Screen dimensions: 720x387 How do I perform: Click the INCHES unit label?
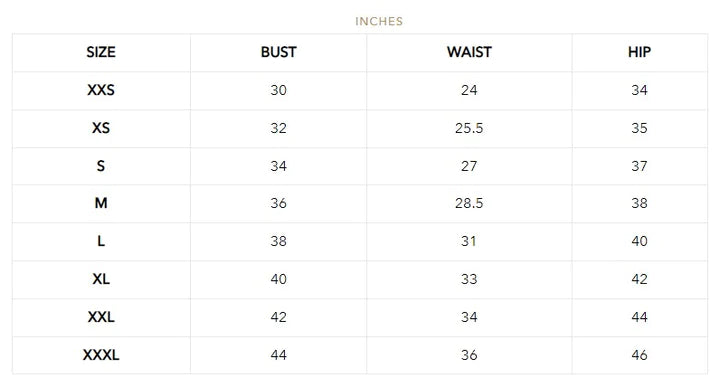pyautogui.click(x=379, y=21)
